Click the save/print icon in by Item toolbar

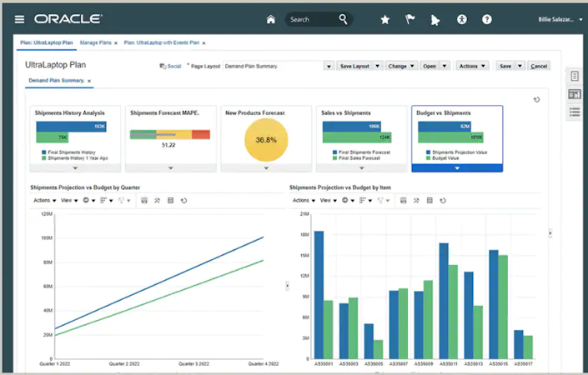click(x=403, y=201)
